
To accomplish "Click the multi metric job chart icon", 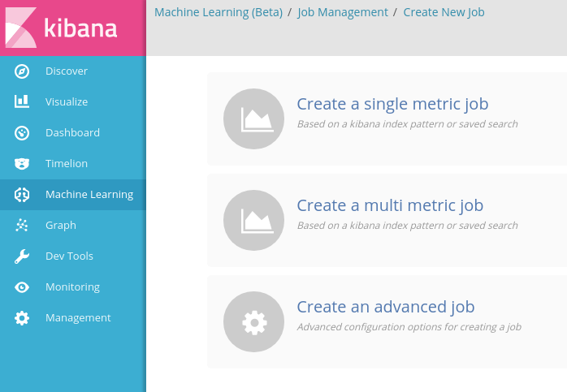I will pyautogui.click(x=254, y=221).
